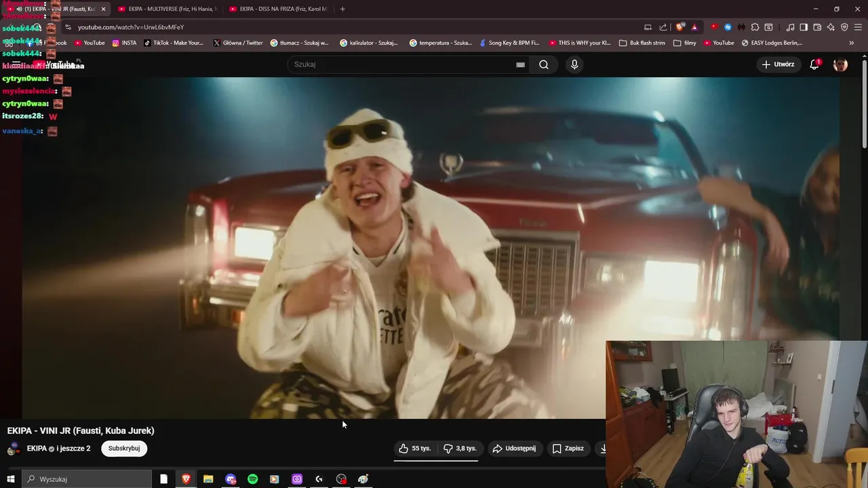Click the video title EKIPA - VINI JR

81,430
